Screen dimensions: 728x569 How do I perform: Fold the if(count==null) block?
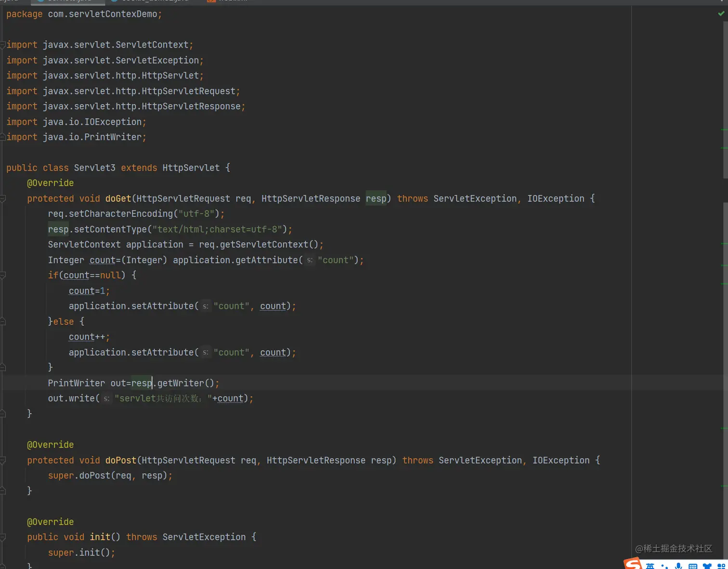pyautogui.click(x=3, y=275)
